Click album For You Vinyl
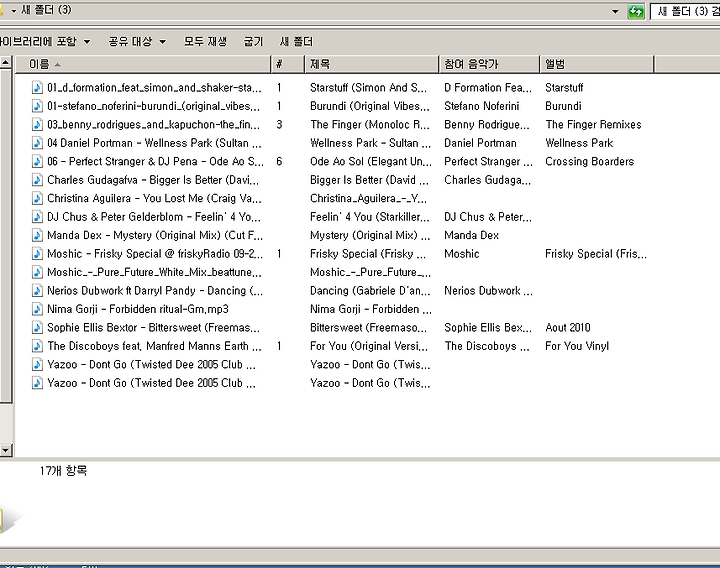720x568 pixels. pos(577,346)
